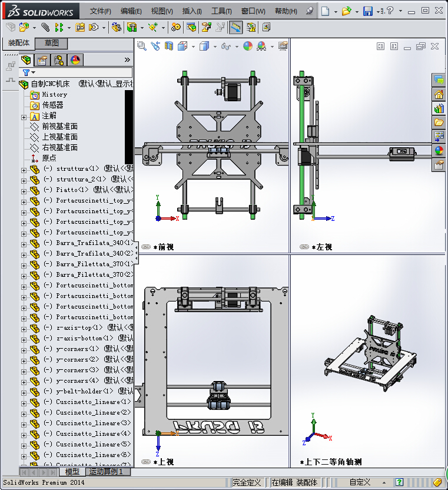Open SolidWorks Resources home in task pane
The height and width of the screenshot is (490, 448).
439,94
